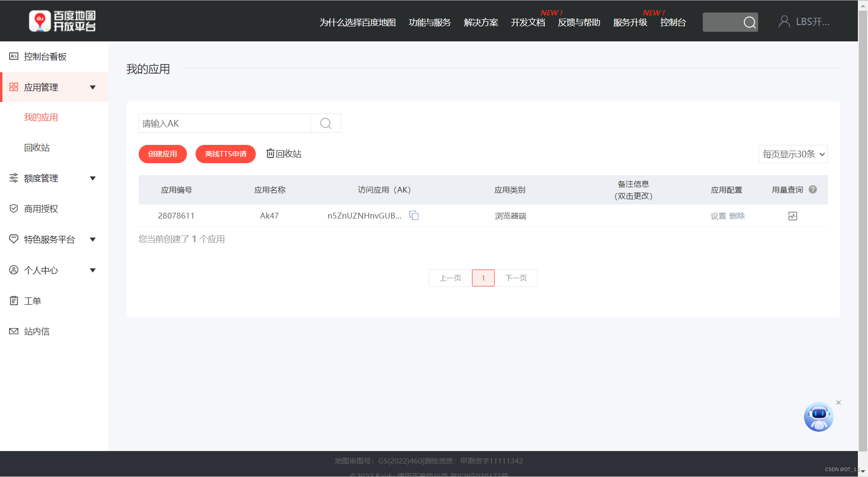Click the search magnifier in top navigation
The width and height of the screenshot is (868, 477).
[x=749, y=22]
